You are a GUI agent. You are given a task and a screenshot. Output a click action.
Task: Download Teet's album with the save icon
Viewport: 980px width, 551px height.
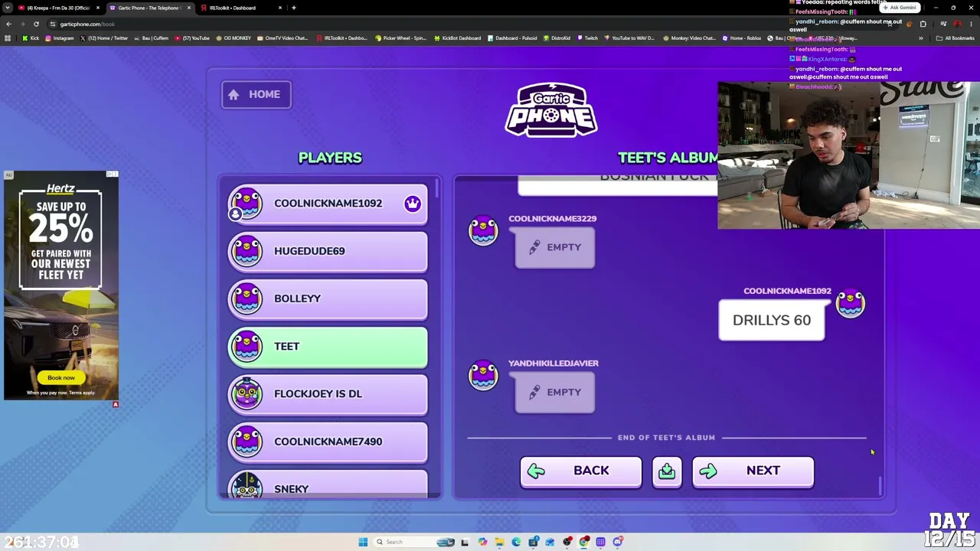click(667, 471)
